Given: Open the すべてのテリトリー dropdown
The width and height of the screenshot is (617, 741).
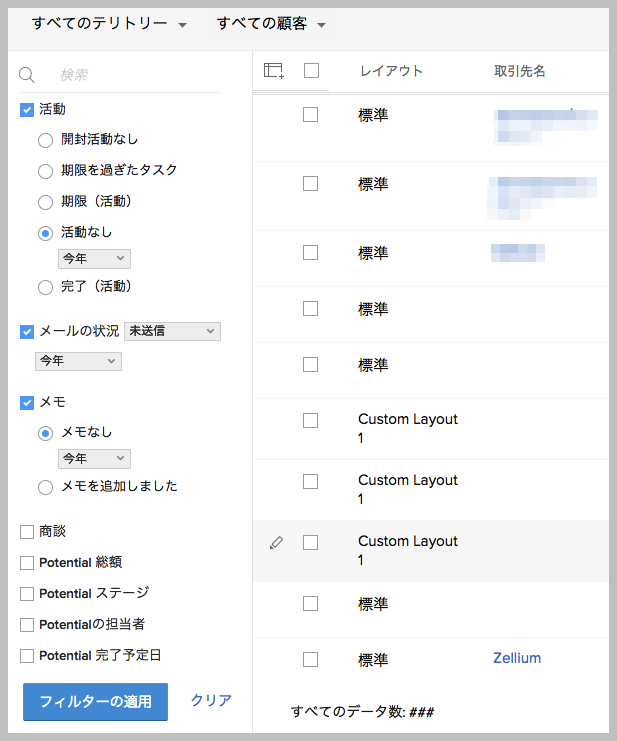Looking at the screenshot, I should pyautogui.click(x=109, y=23).
